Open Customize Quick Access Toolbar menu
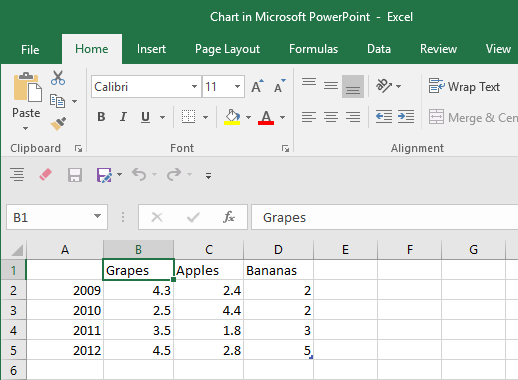 pos(208,176)
